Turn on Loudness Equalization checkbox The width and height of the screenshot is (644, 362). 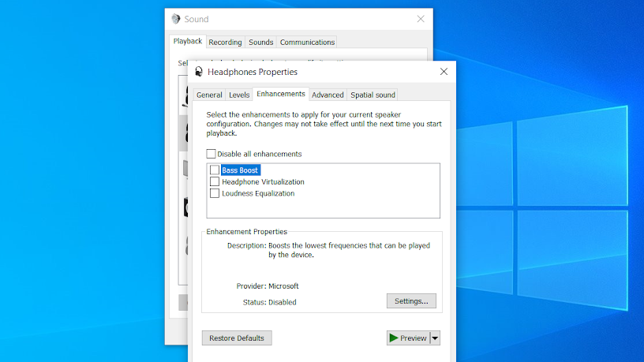[x=215, y=193]
